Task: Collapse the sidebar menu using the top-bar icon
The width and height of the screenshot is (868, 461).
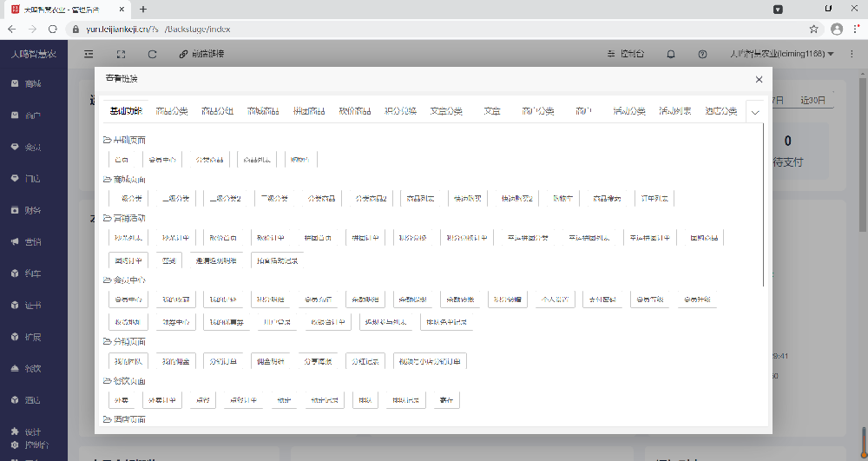Action: [x=89, y=54]
